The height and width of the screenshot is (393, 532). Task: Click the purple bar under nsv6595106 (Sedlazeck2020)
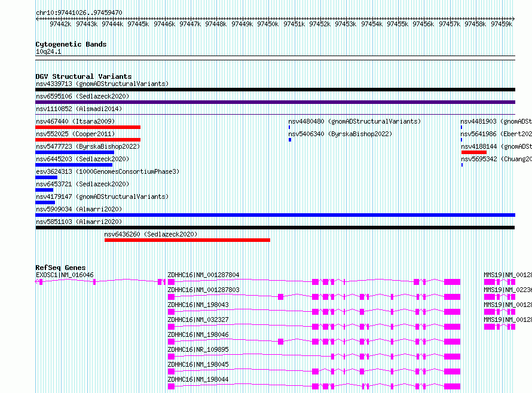point(275,102)
